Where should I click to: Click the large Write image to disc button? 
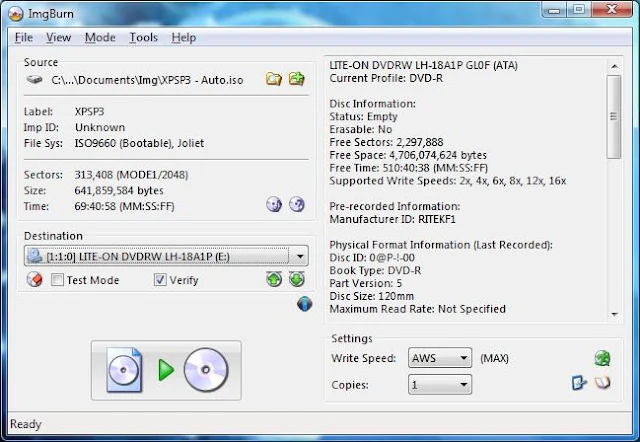tap(166, 370)
